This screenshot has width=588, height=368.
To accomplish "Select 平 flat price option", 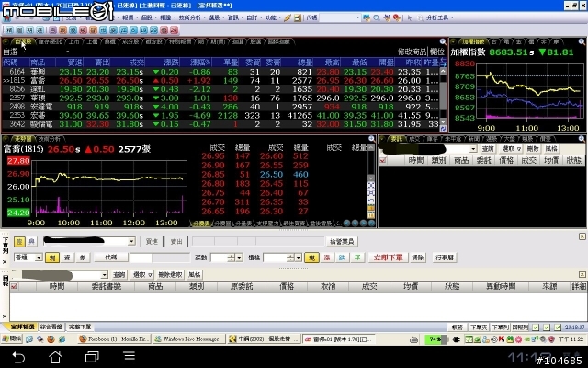I will click(357, 258).
